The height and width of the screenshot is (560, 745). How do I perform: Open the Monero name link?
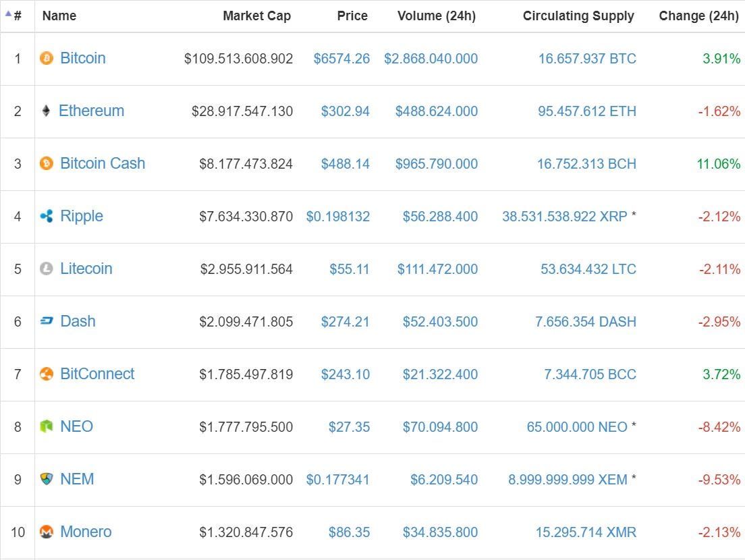(x=86, y=532)
